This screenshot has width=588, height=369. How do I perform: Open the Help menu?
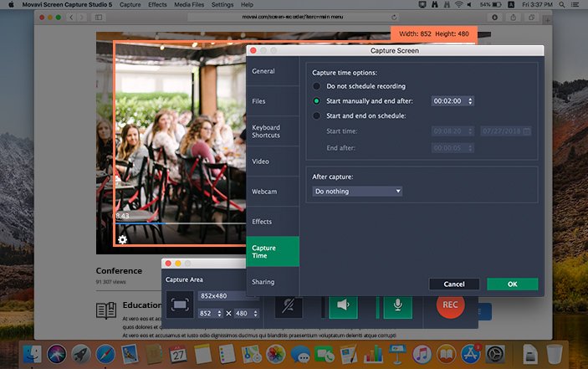(x=247, y=4)
